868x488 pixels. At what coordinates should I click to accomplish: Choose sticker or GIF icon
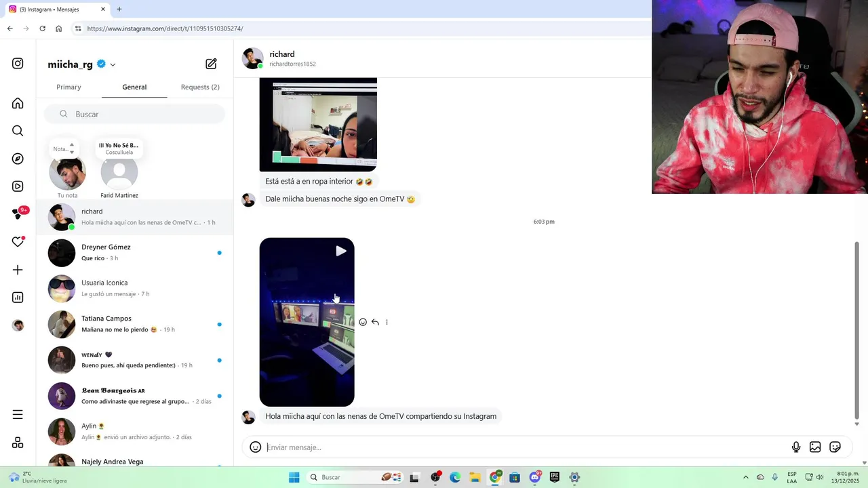pos(835,447)
